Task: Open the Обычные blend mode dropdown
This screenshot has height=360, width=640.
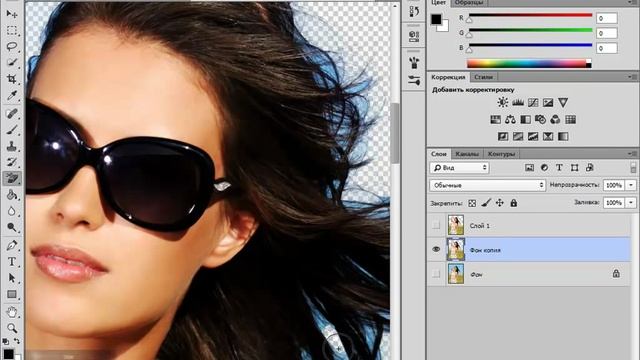Action: [x=487, y=185]
